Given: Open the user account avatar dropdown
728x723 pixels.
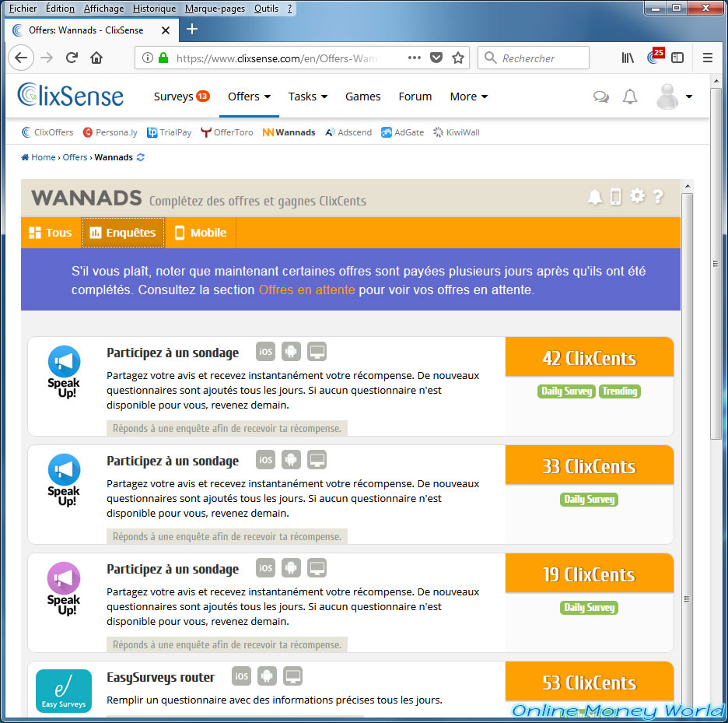Looking at the screenshot, I should (674, 97).
